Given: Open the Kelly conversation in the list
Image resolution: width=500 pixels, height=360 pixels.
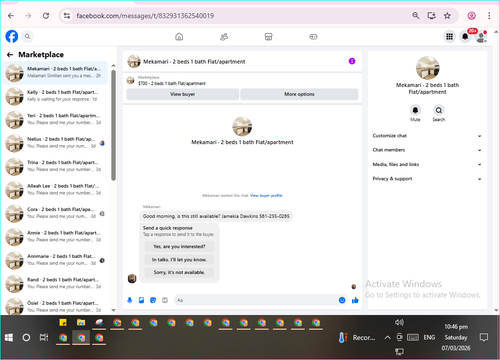Looking at the screenshot, I should point(55,96).
